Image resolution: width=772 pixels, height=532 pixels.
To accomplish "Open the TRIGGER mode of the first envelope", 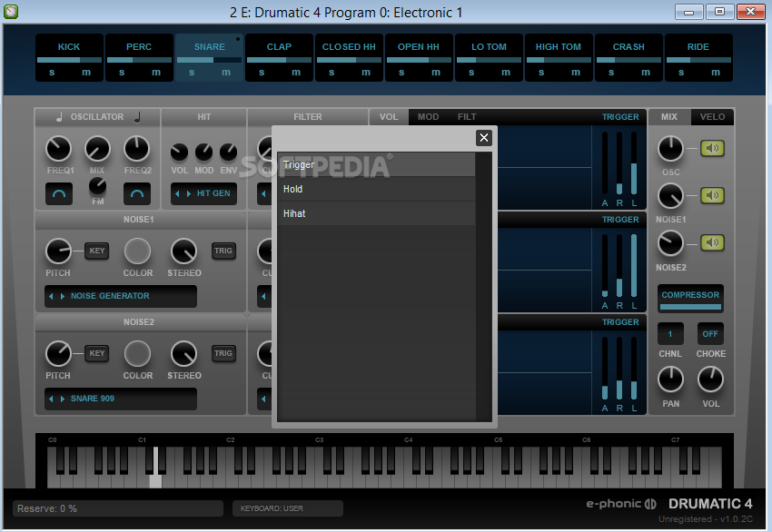I will coord(620,117).
